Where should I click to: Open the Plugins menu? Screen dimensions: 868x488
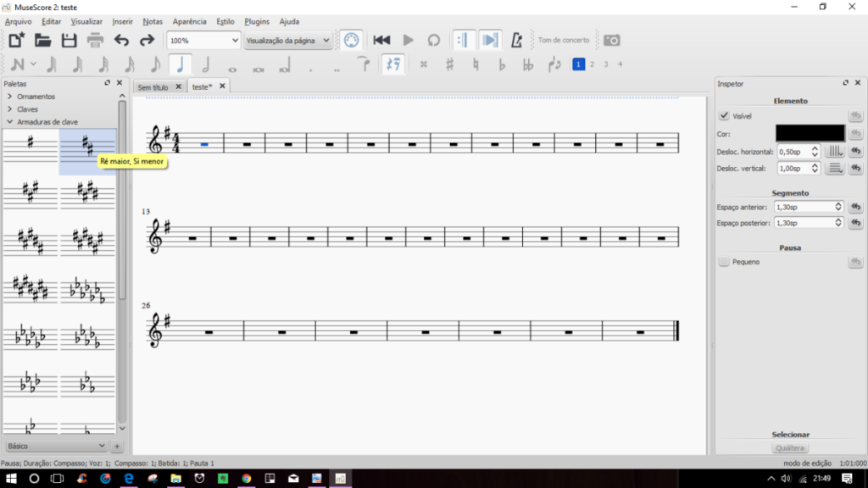point(258,21)
